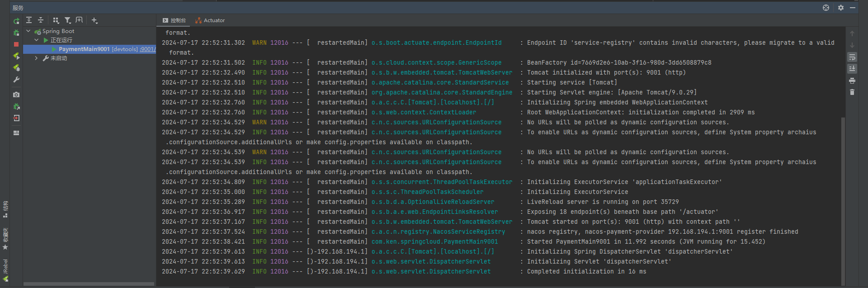Click the bug-with-arrow debug icon below camera

click(16, 106)
